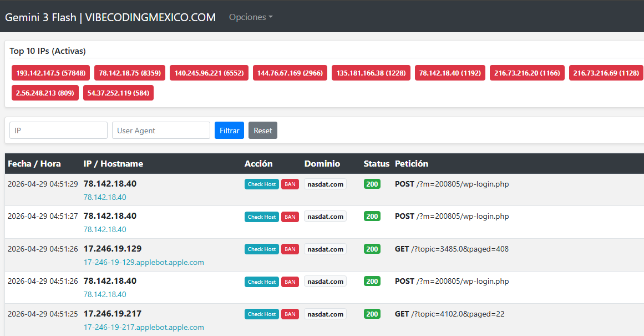644x336 pixels.
Task: Click the Reset button
Action: pos(263,131)
